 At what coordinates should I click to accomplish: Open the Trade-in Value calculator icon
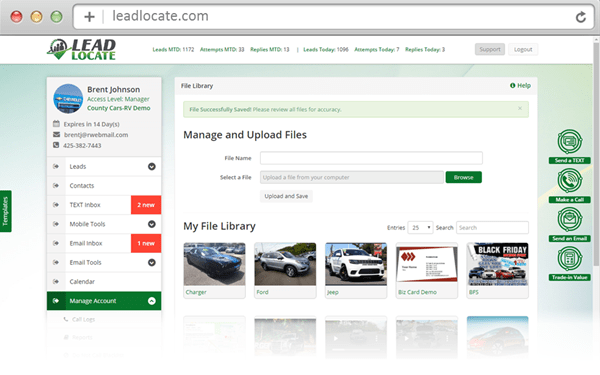coord(569,258)
